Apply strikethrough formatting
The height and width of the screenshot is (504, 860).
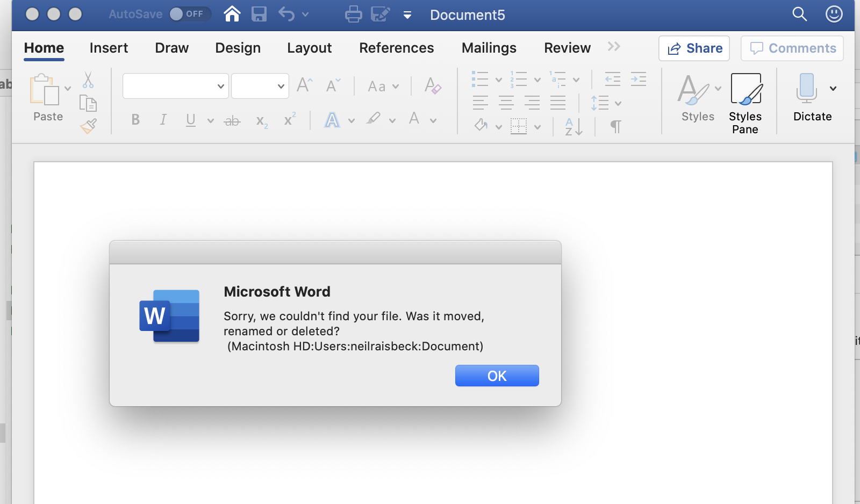232,120
